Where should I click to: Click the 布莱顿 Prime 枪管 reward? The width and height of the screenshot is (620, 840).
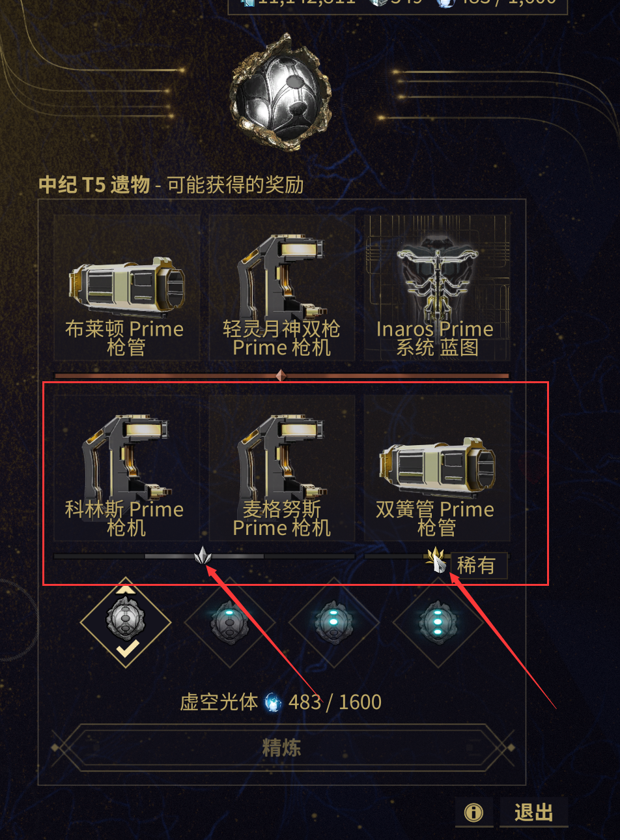126,288
